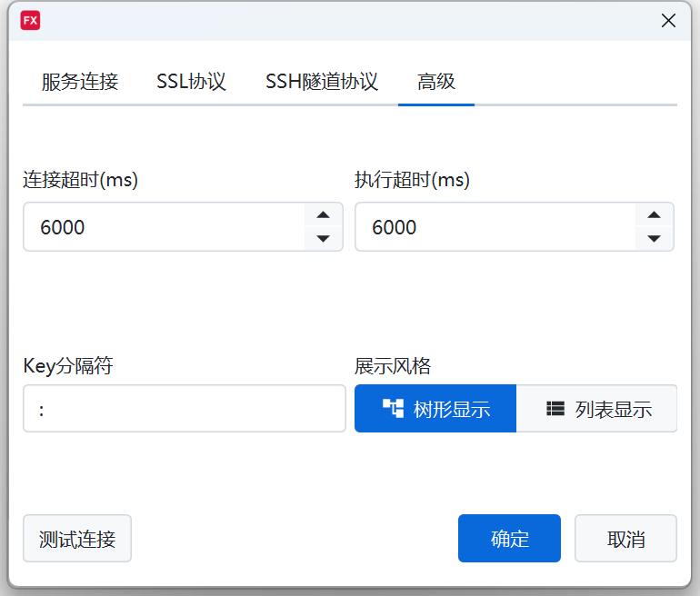Focus the 执行超时(ms) input field
The height and width of the screenshot is (596, 700).
click(495, 227)
